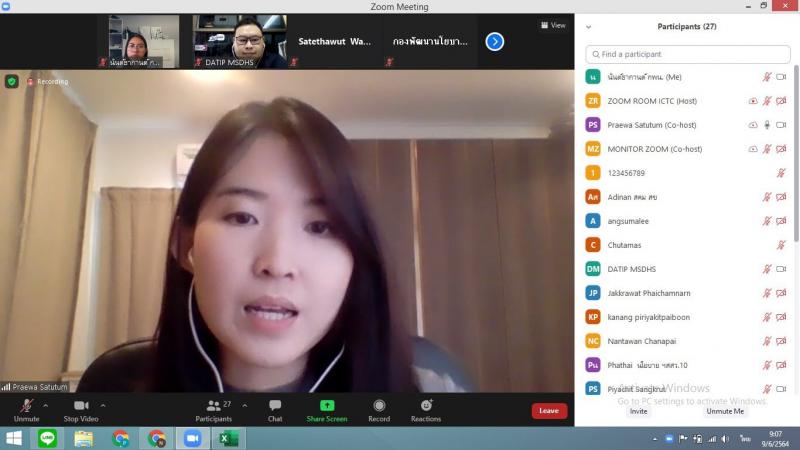Viewport: 800px width, 450px height.
Task: Click participant kanang piriyakitpaiboon
Action: [687, 317]
